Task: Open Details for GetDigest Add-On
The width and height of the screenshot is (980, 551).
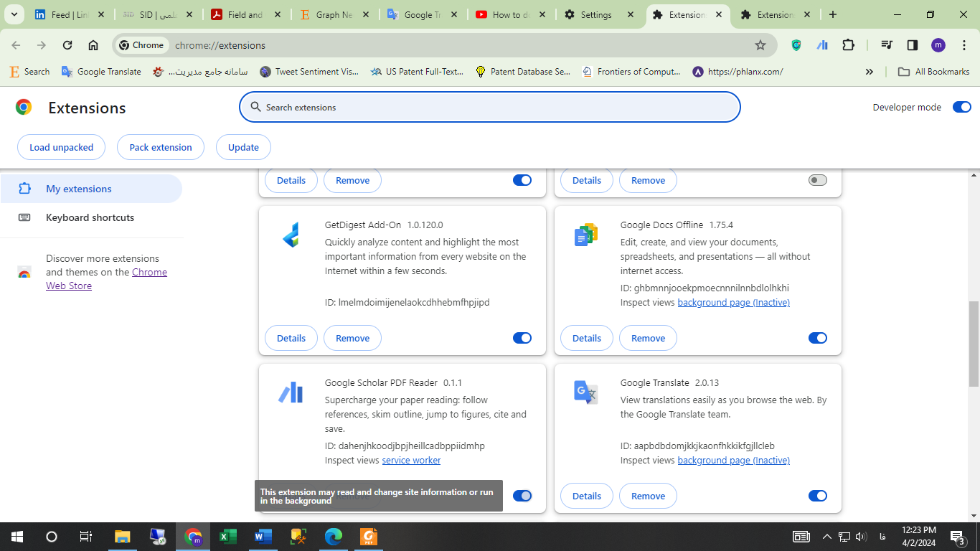Action: click(x=291, y=338)
